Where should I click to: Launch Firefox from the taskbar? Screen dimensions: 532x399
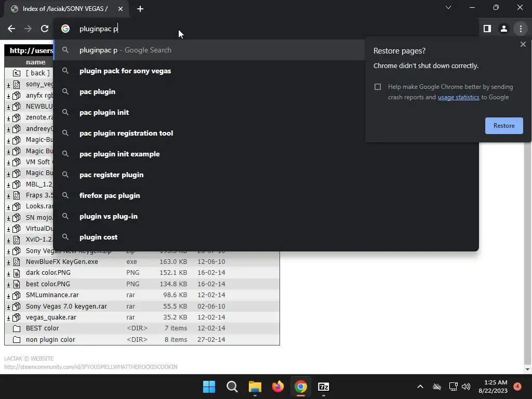[x=278, y=387]
